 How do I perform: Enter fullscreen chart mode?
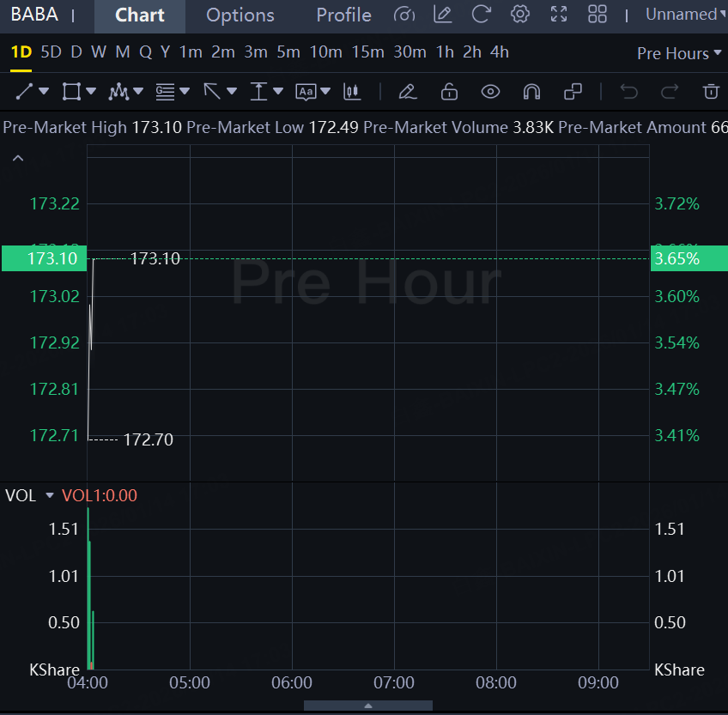click(x=559, y=15)
